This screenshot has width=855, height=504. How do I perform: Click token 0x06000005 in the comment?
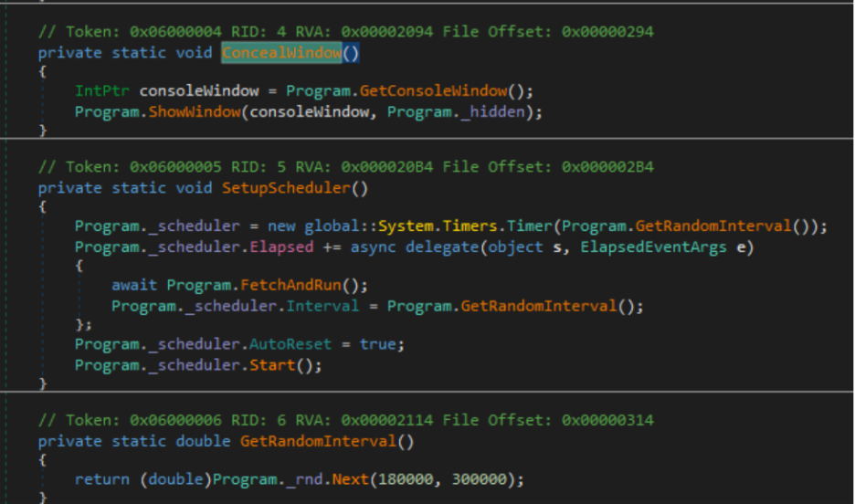[x=175, y=167]
